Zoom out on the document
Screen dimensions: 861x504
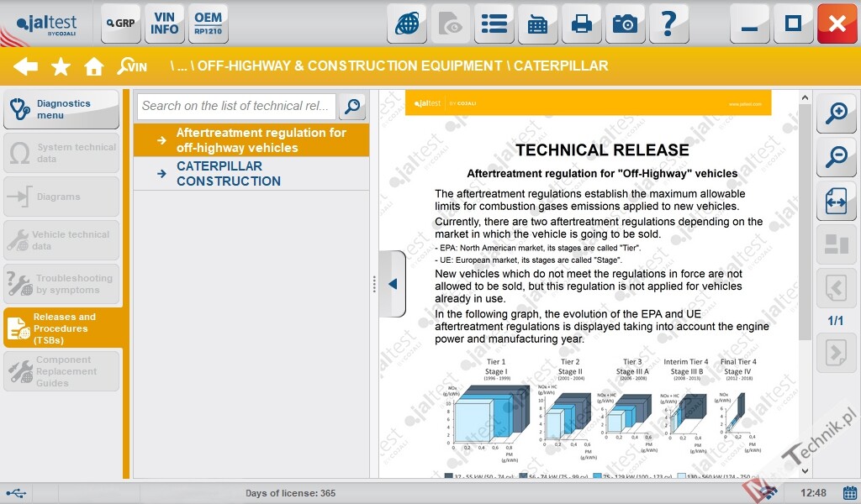(837, 157)
